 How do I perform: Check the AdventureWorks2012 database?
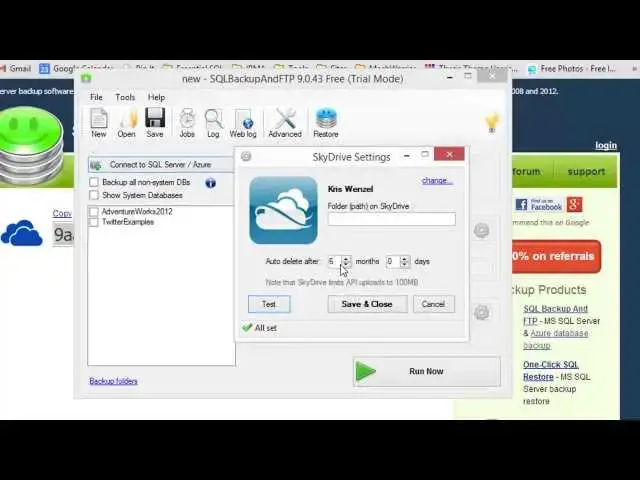coord(93,211)
